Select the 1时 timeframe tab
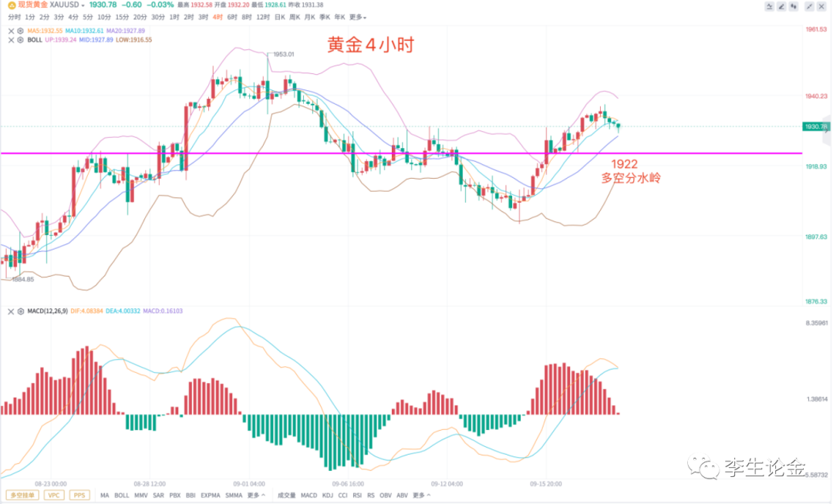This screenshot has width=833, height=504. coord(174,17)
